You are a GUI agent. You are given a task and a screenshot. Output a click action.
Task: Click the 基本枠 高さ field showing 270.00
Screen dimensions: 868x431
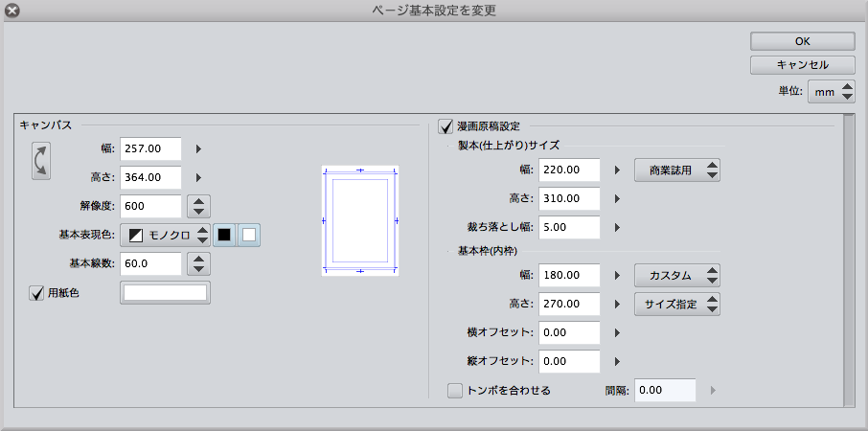click(x=569, y=304)
